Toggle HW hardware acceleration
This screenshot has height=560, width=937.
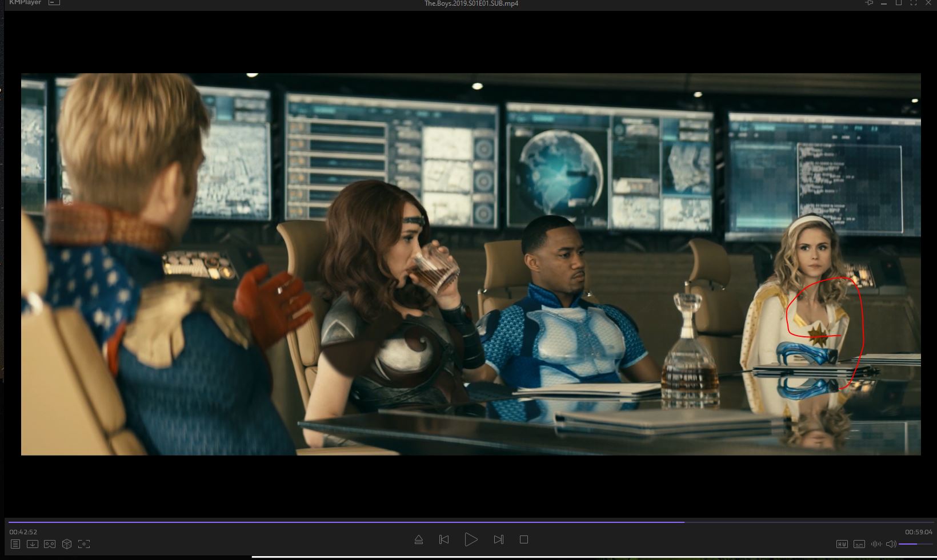click(x=842, y=544)
